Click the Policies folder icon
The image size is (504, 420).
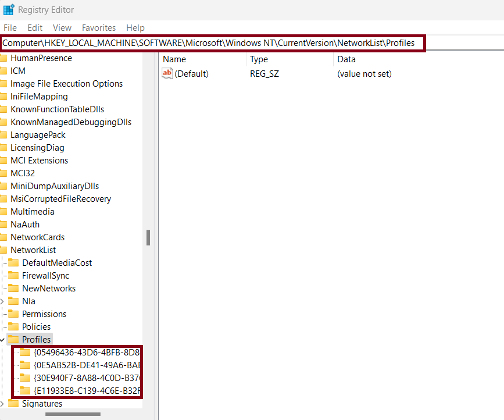pos(13,327)
